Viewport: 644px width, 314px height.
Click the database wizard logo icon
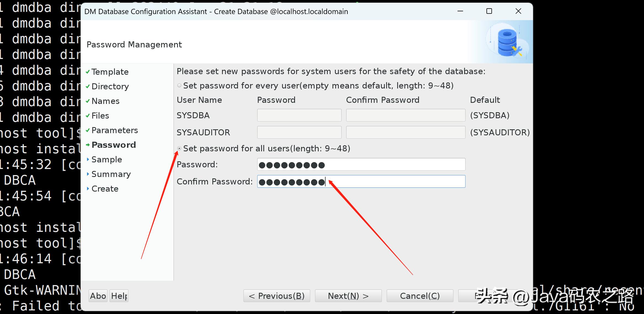[x=508, y=42]
